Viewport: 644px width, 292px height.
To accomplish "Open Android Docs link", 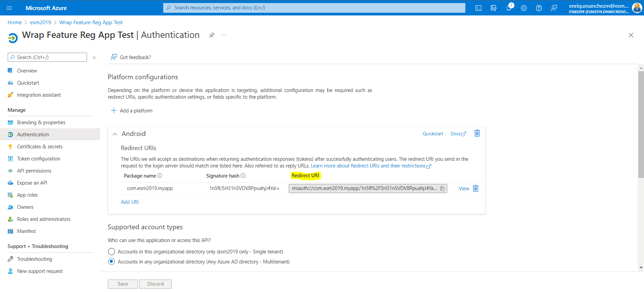I will (458, 134).
